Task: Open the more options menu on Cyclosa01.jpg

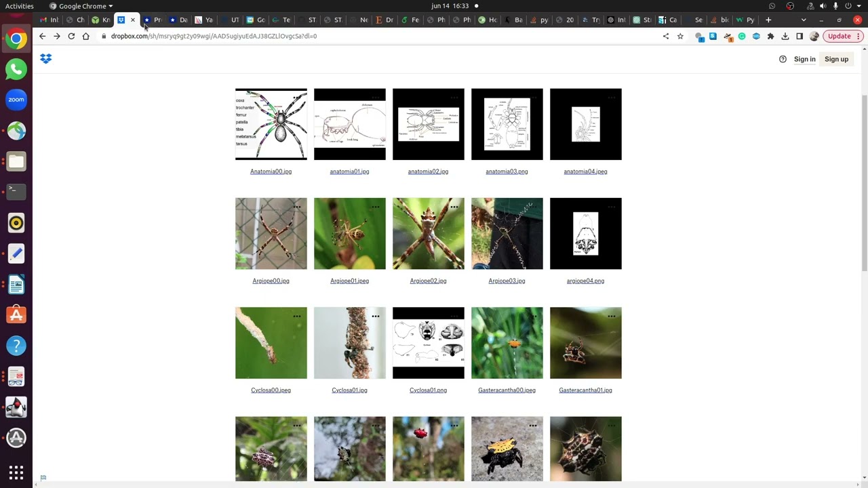Action: pos(376,316)
